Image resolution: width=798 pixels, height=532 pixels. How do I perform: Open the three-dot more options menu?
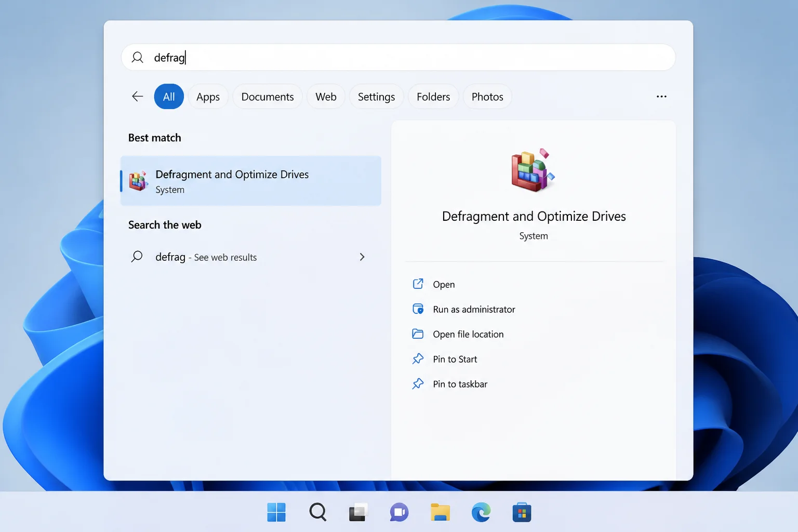point(661,97)
